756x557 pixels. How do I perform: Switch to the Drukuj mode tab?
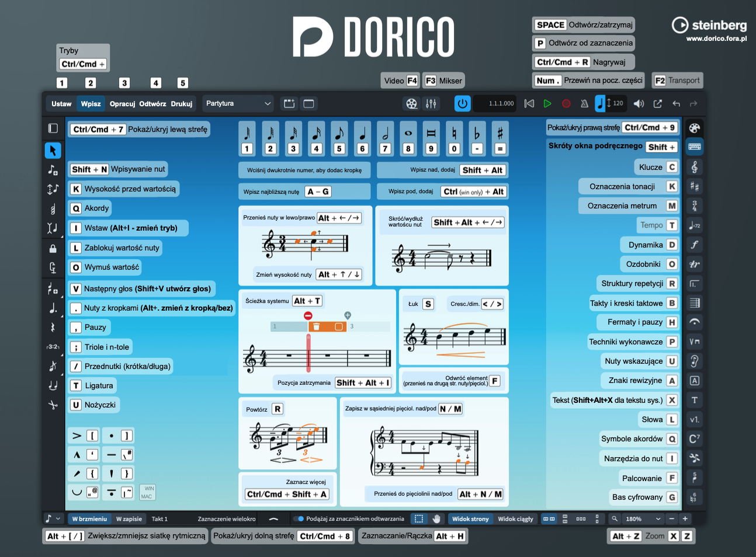pyautogui.click(x=182, y=104)
